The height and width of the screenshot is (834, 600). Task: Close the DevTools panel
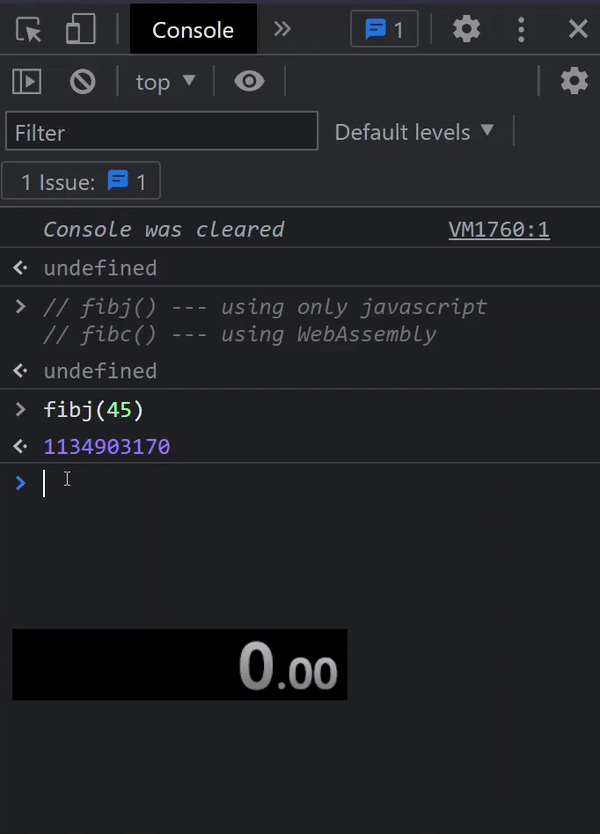click(x=578, y=29)
